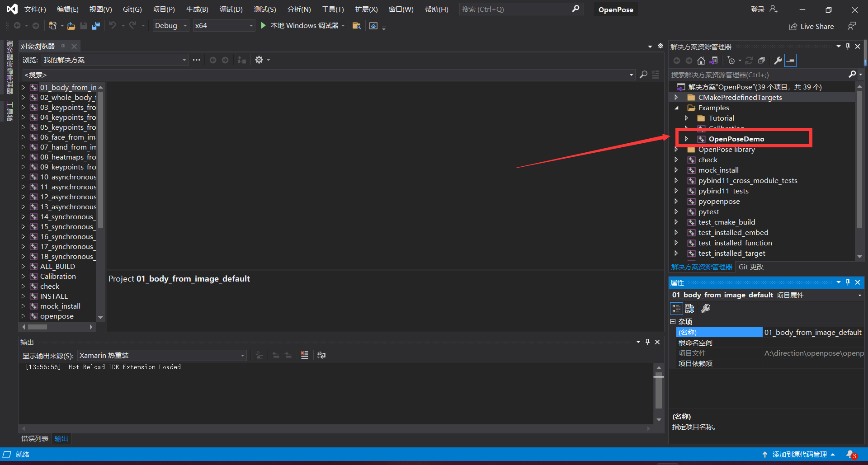
Task: Click the 搜索 (Ctrl+Q) quick launch box
Action: coord(521,9)
